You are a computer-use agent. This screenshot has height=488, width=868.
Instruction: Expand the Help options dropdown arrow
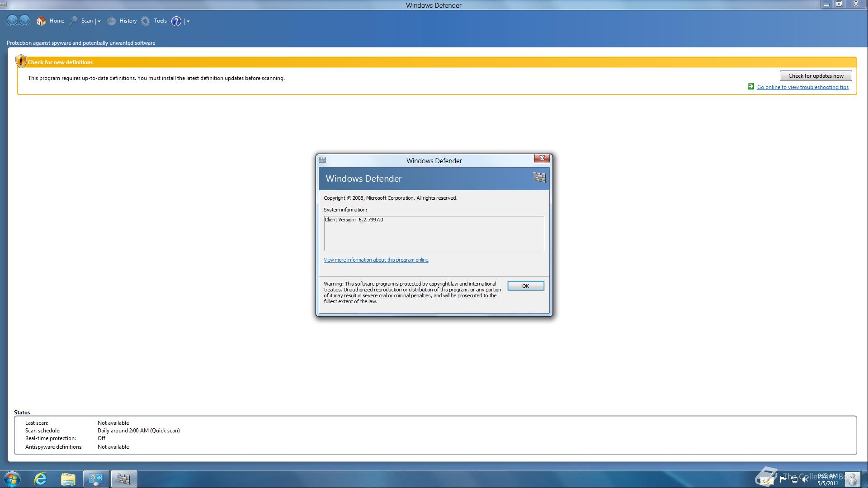tap(188, 21)
